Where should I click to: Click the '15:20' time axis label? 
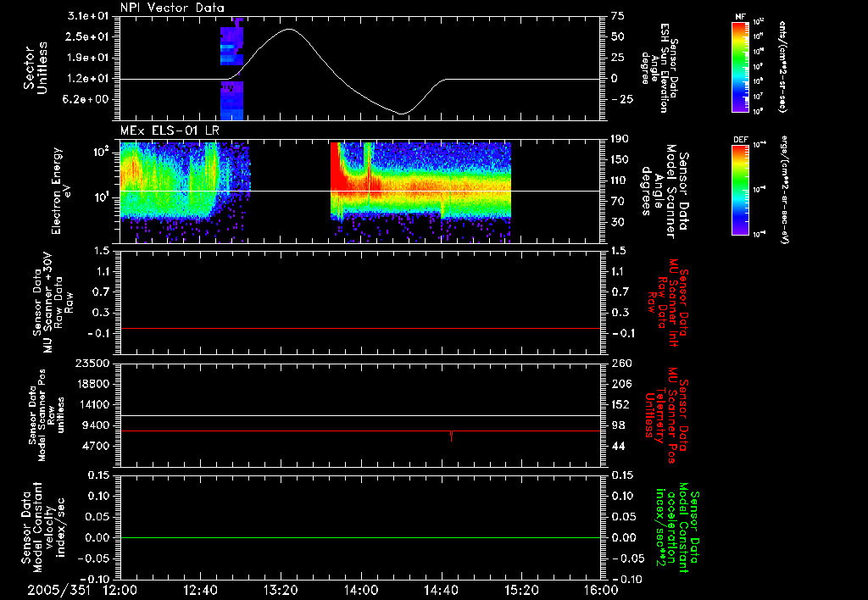(521, 590)
